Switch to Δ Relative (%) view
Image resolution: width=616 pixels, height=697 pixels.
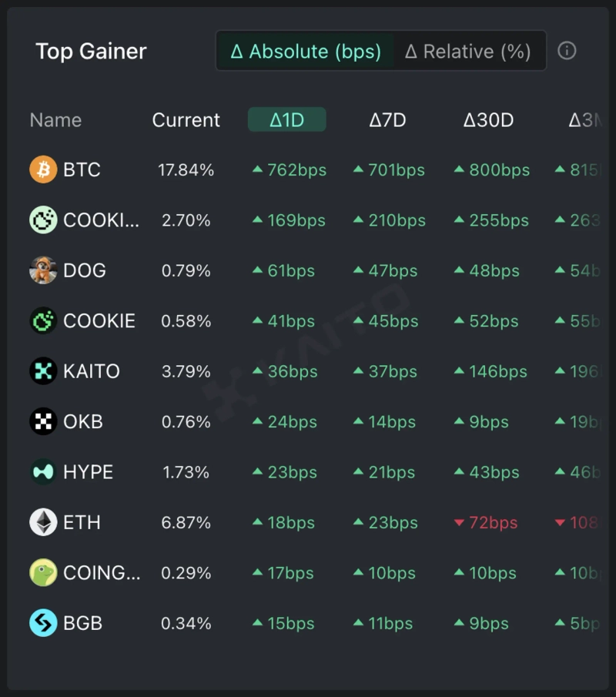[x=468, y=52]
